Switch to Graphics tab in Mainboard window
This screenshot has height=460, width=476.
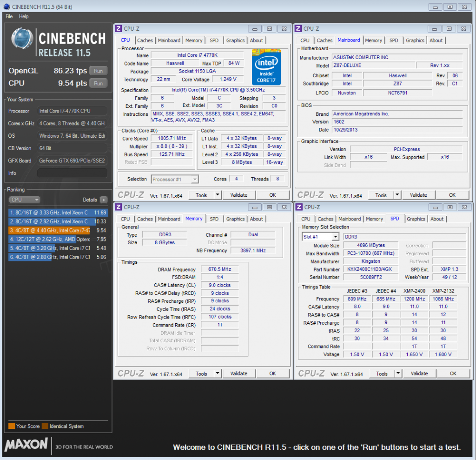(415, 40)
